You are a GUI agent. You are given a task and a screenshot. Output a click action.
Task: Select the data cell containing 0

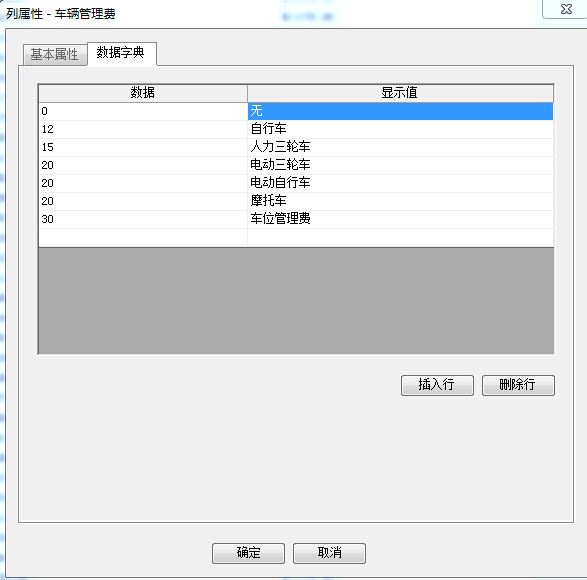[x=143, y=111]
